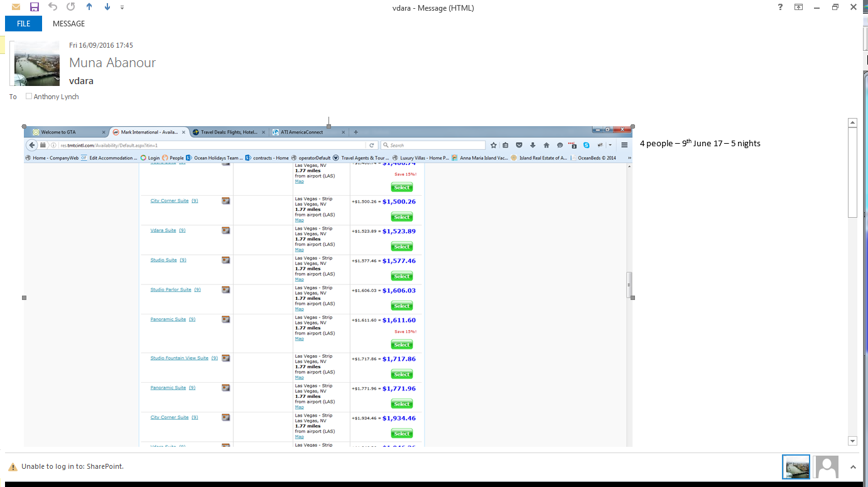Click the downloads arrow in embedded browser
Image resolution: width=868 pixels, height=487 pixels.
[533, 145]
